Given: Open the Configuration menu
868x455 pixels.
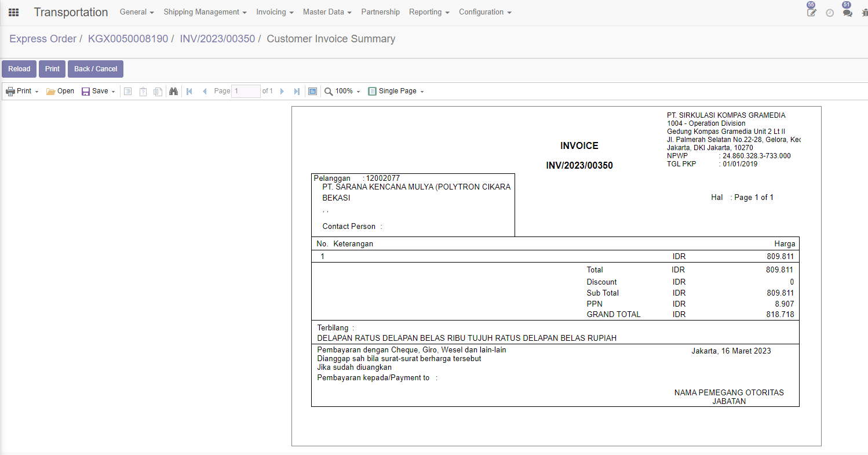Looking at the screenshot, I should pyautogui.click(x=485, y=12).
